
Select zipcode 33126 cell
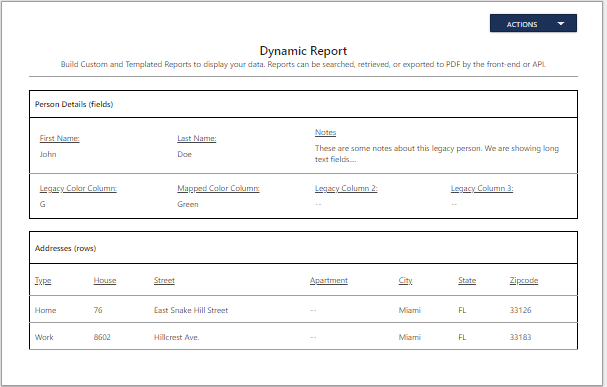(520, 310)
